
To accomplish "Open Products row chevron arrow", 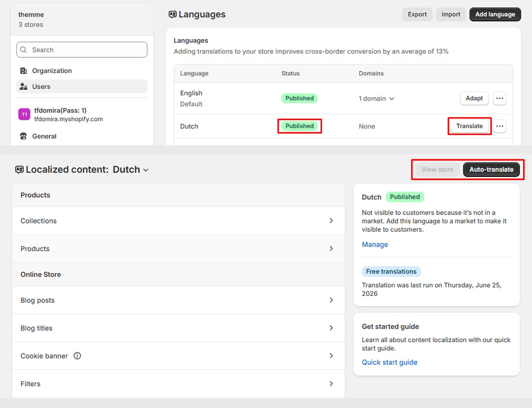I will click(x=331, y=248).
